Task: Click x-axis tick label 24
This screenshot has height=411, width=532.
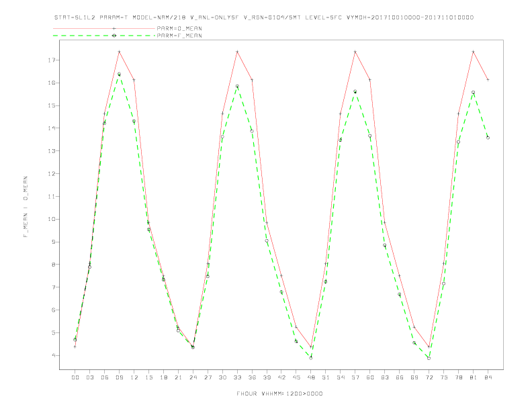Action: pyautogui.click(x=193, y=377)
